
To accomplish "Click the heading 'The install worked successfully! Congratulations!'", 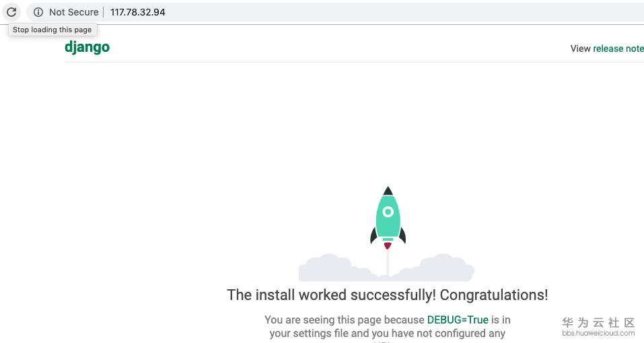I will tap(388, 295).
